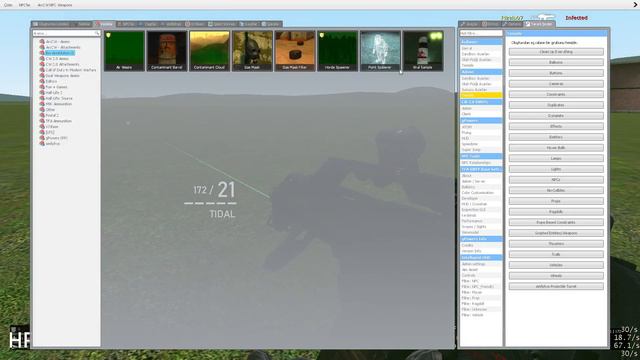Click the NPCs cleanup button
This screenshot has width=640, height=360.
click(556, 180)
